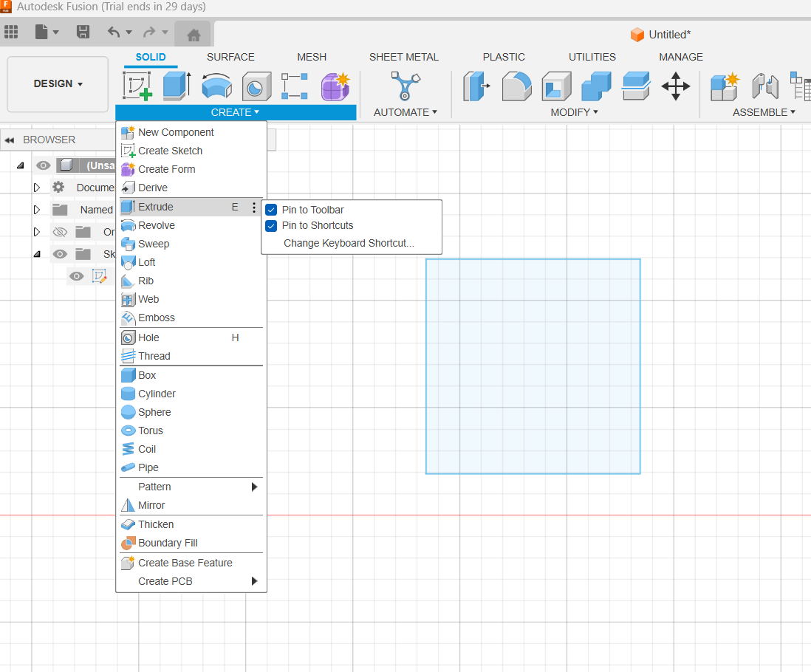Screen dimensions: 811x672
Task: Switch to the MESH tab
Action: (312, 57)
